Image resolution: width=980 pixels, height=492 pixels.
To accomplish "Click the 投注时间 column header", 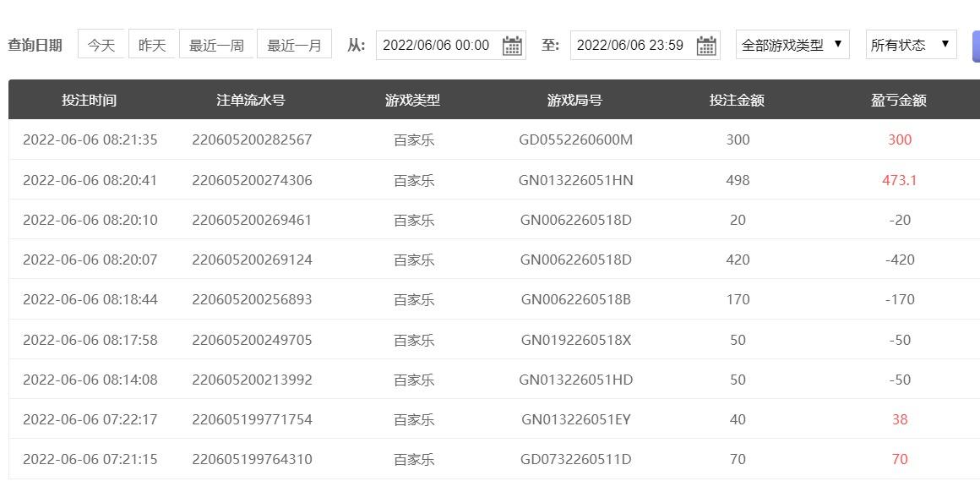I will [x=89, y=100].
